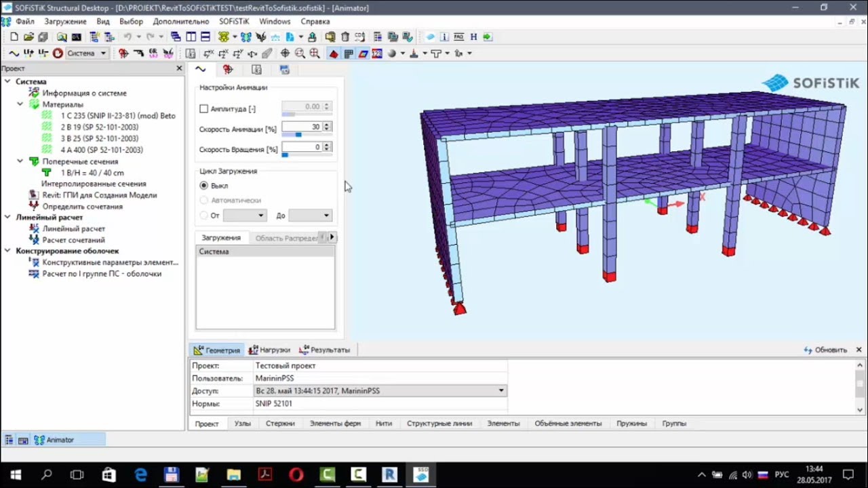
Task: Open the Opera browser taskbar icon
Action: [296, 475]
